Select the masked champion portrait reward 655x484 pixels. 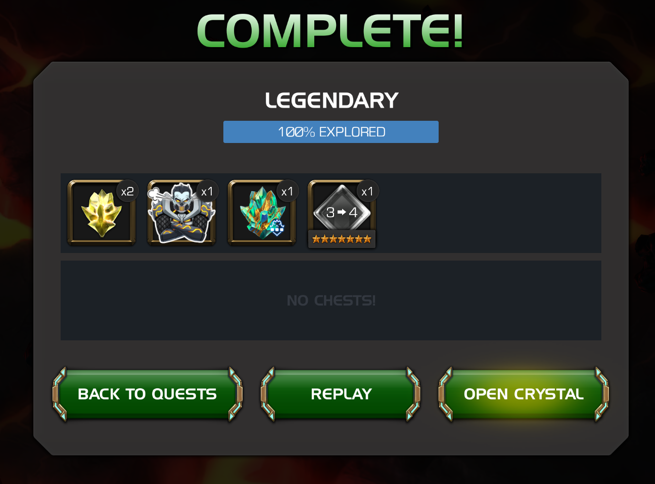[x=181, y=212]
